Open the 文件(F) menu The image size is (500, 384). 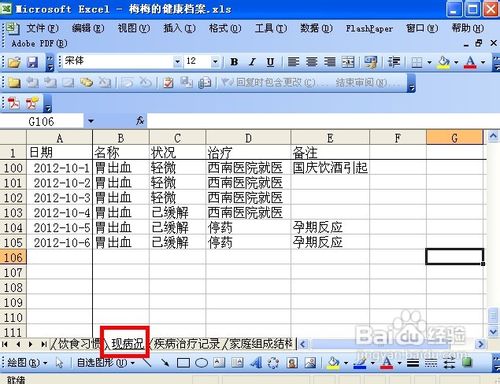[42, 28]
